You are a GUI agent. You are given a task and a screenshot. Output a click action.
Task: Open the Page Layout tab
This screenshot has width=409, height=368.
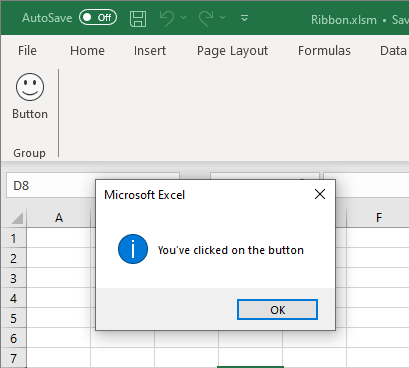click(232, 51)
